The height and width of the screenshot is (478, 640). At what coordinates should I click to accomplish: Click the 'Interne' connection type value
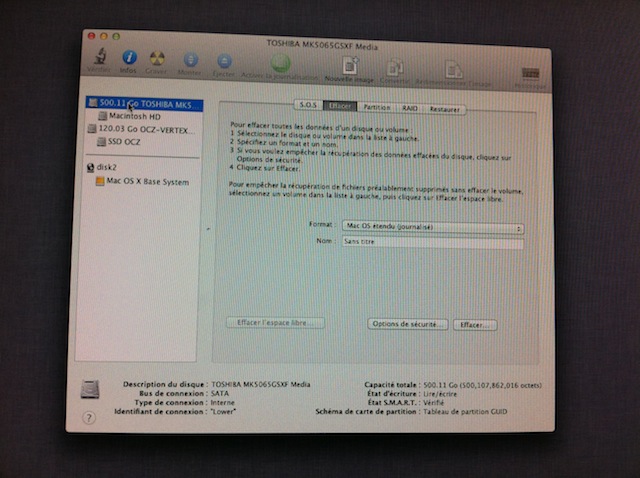pos(223,402)
